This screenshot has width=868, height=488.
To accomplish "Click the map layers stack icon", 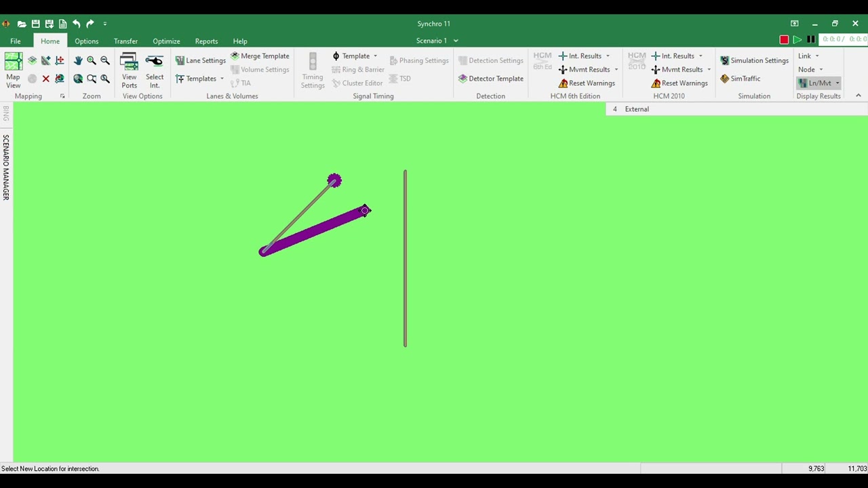I will point(32,60).
